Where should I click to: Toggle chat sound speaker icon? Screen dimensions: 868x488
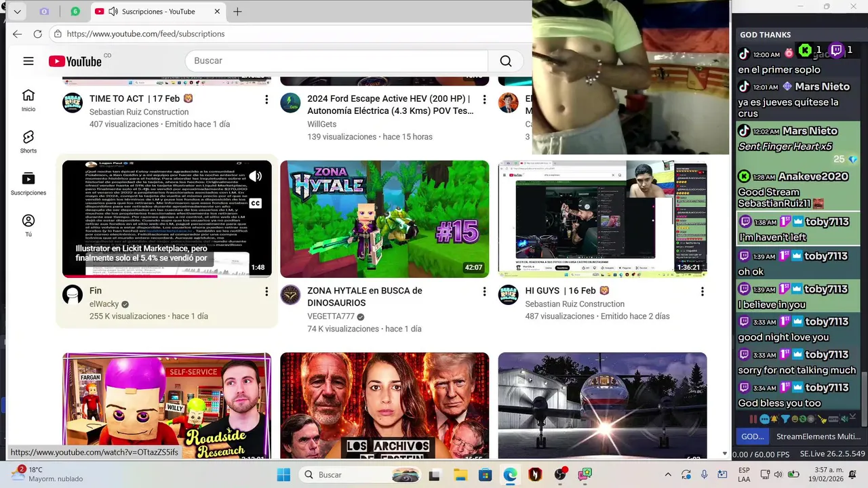845,419
